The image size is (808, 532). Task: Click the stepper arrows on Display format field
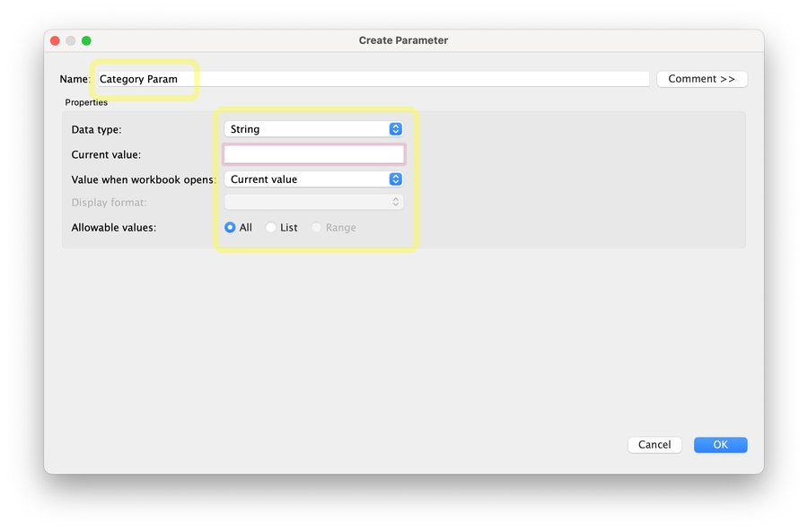click(x=395, y=202)
